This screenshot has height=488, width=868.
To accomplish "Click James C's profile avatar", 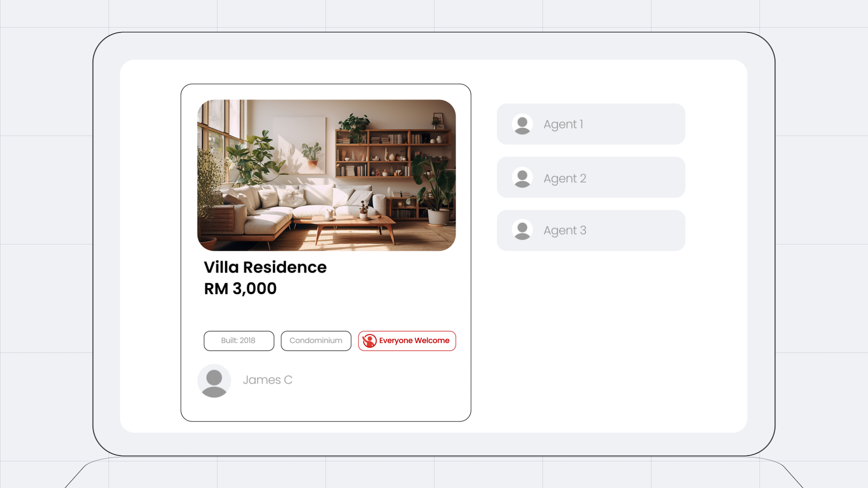I will click(x=214, y=381).
